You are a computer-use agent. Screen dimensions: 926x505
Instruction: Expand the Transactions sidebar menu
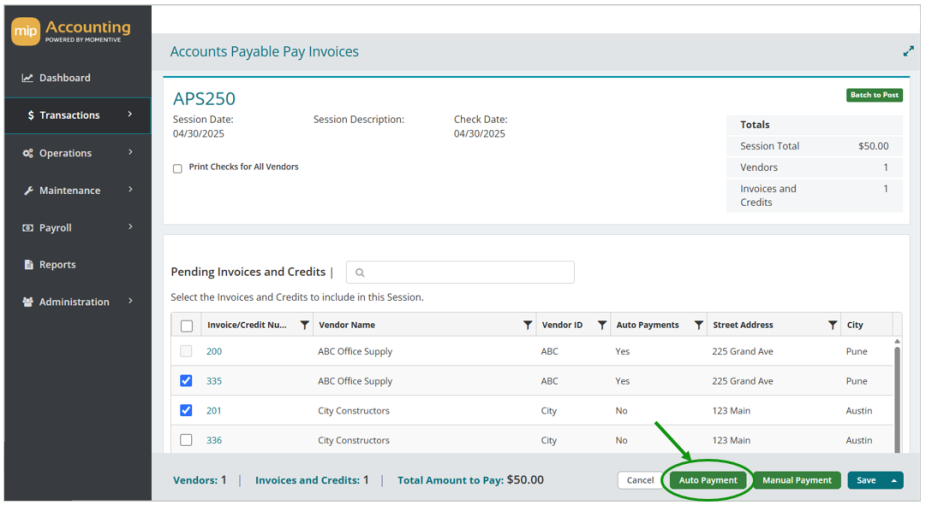pos(78,115)
